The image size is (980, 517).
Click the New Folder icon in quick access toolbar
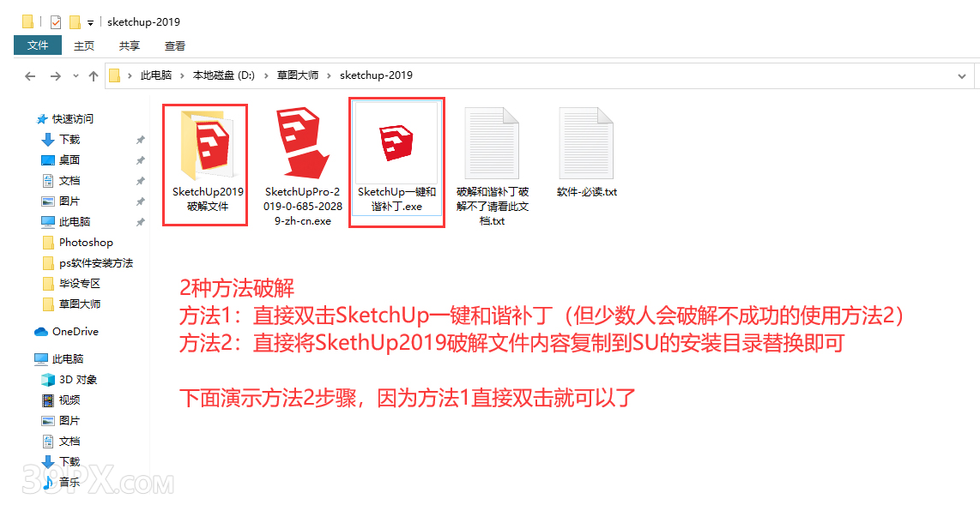tap(75, 22)
